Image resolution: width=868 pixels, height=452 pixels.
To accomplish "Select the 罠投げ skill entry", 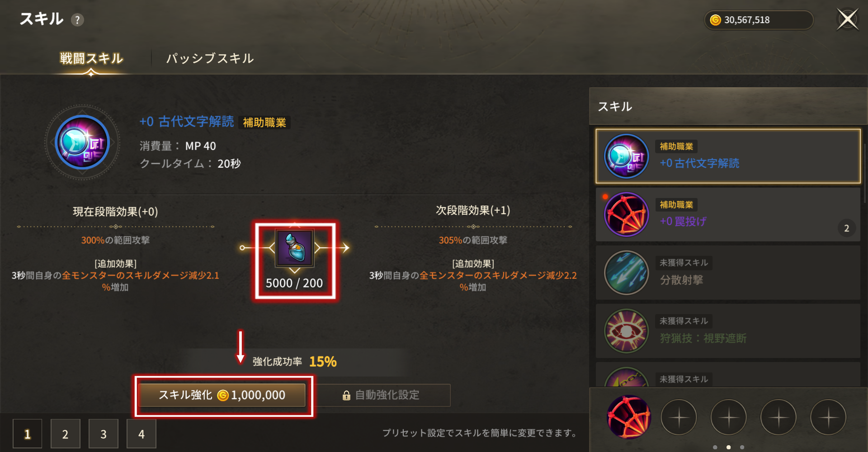I will pos(728,214).
